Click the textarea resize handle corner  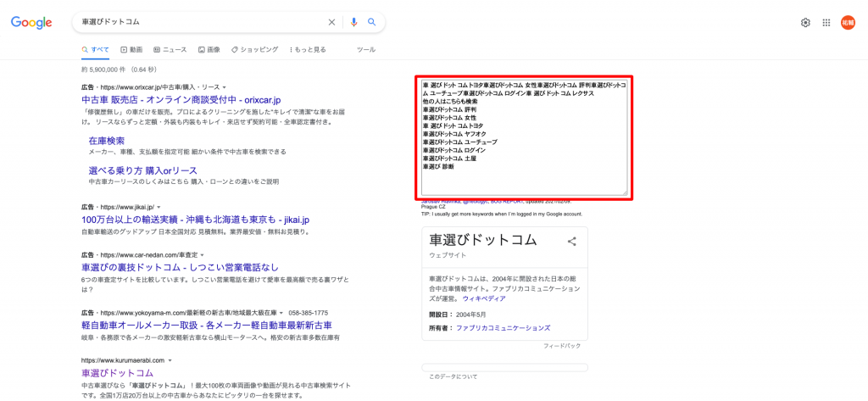click(625, 192)
